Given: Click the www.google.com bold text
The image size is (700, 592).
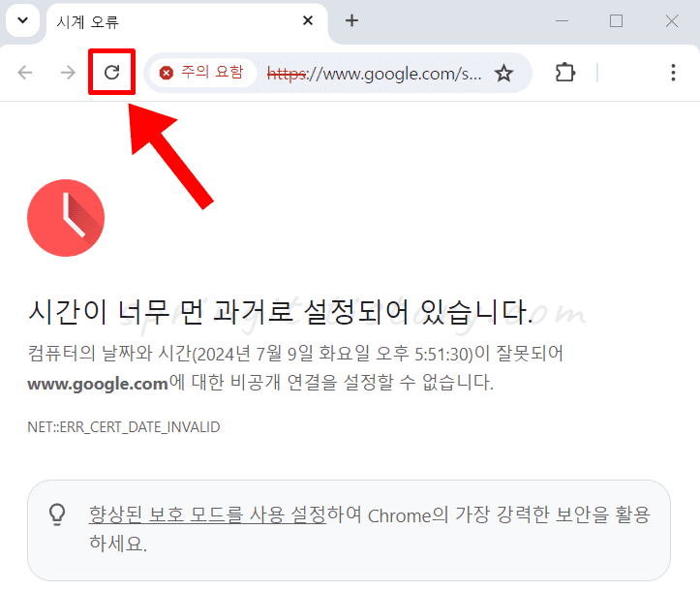Looking at the screenshot, I should 98,384.
